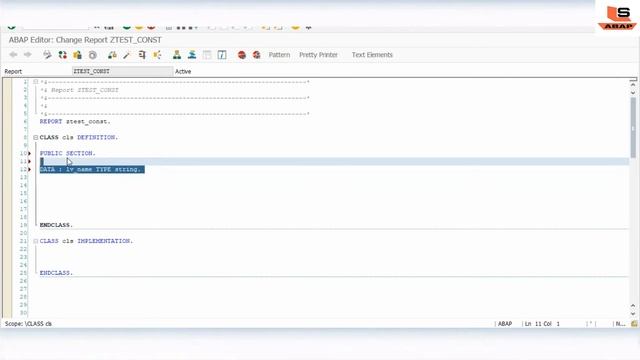Click line number 30 in the gutter
640x360 pixels.
(x=23, y=313)
